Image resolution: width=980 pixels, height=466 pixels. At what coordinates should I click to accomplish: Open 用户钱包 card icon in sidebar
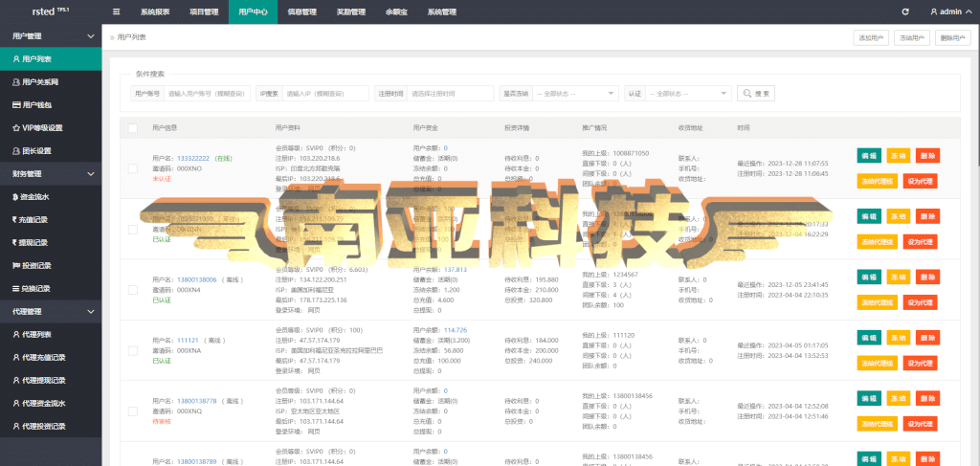coord(16,105)
